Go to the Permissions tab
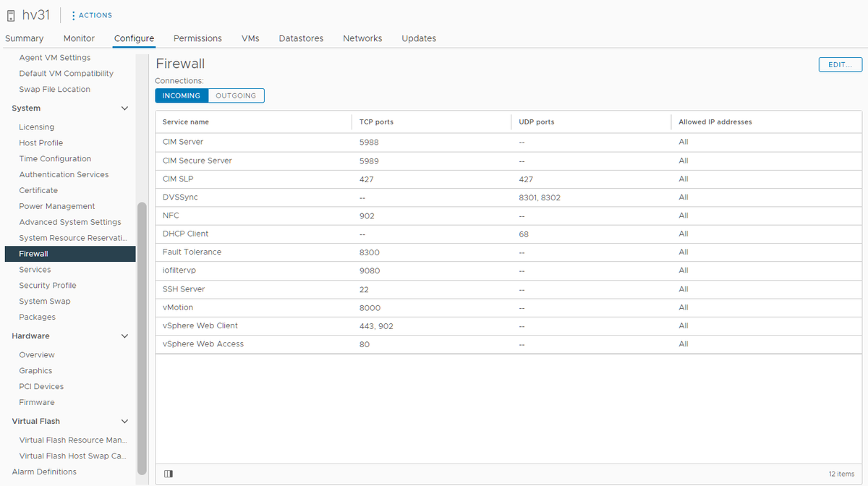This screenshot has height=486, width=868. pos(197,38)
